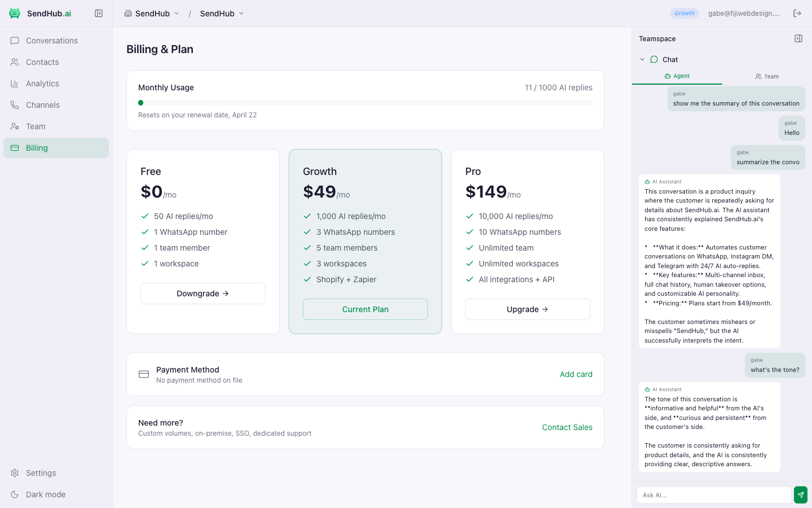Click the SendHub.ai logo icon
Image resolution: width=812 pixels, height=508 pixels.
(15, 14)
